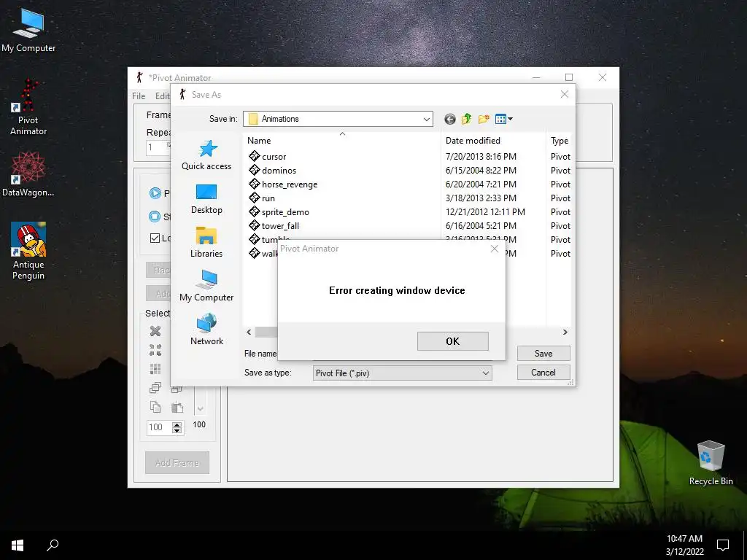747x560 pixels.
Task: Open the View menu icon dropdown
Action: click(503, 119)
